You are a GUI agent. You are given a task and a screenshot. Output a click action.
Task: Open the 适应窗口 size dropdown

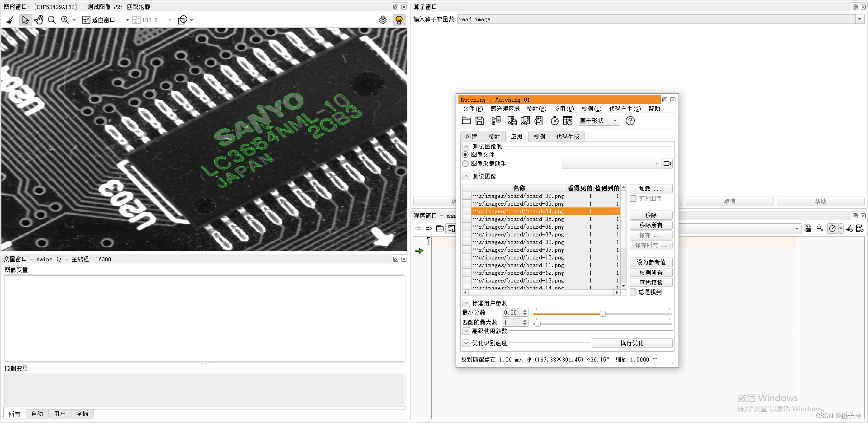[127, 20]
